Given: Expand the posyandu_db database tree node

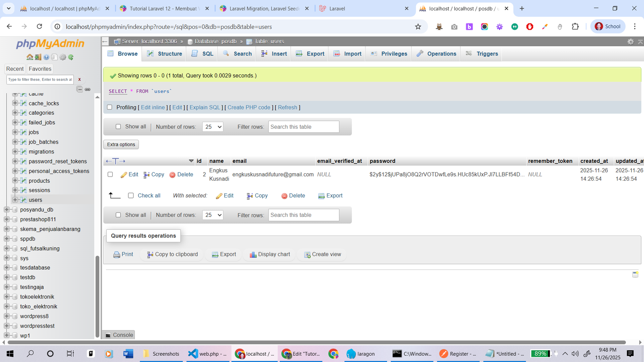Looking at the screenshot, I should (6, 210).
